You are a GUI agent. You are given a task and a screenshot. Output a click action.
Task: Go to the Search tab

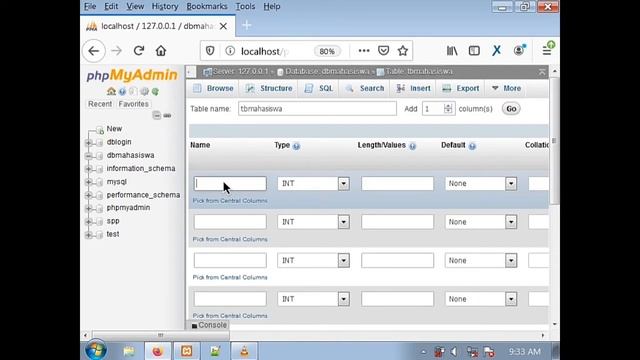point(364,88)
